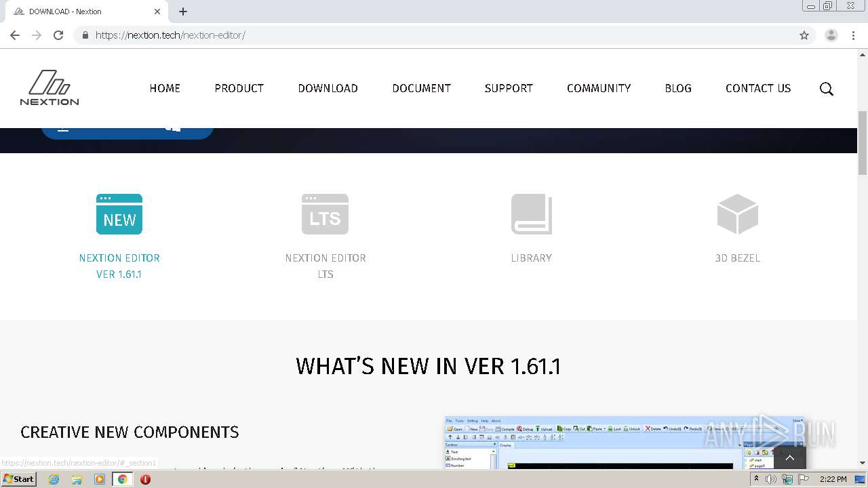Open DOWNLOAD menu item

(328, 88)
